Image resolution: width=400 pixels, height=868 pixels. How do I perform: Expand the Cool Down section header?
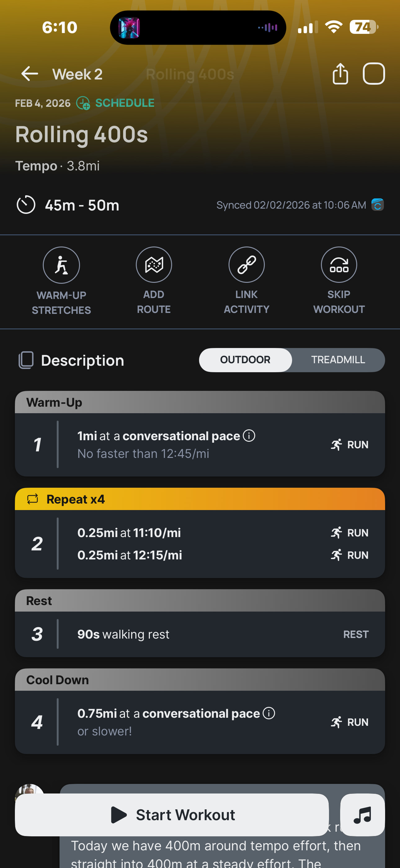click(200, 680)
